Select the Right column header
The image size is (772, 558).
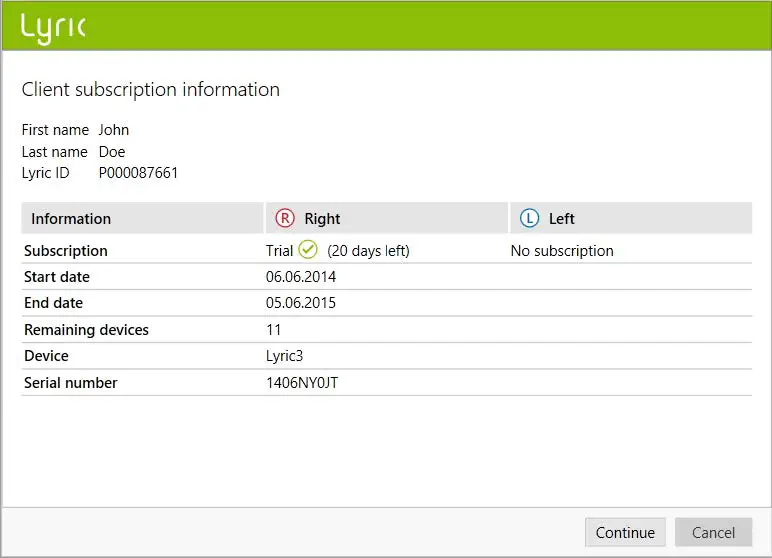[x=386, y=218]
